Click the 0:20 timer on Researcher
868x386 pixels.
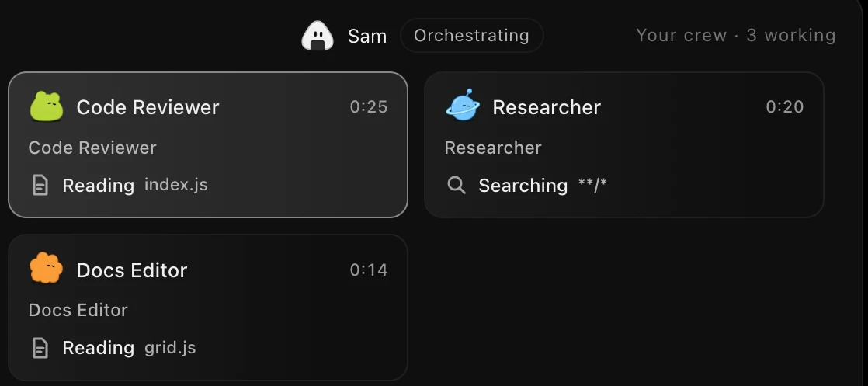point(784,106)
